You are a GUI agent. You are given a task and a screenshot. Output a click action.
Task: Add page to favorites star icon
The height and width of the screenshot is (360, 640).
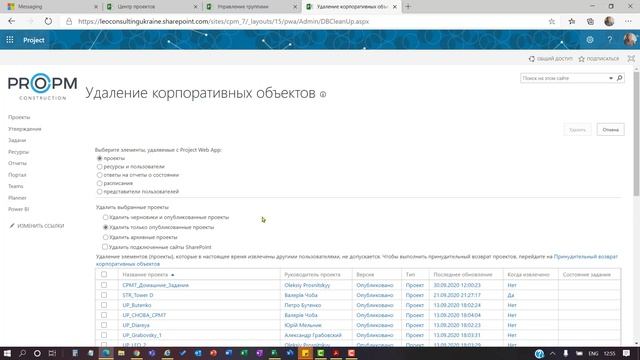pyautogui.click(x=551, y=21)
